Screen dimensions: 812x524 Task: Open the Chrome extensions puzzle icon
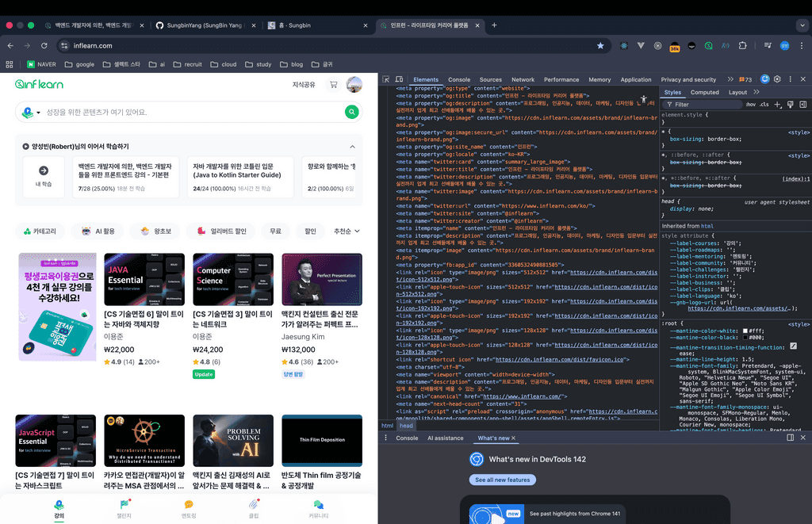(743, 46)
